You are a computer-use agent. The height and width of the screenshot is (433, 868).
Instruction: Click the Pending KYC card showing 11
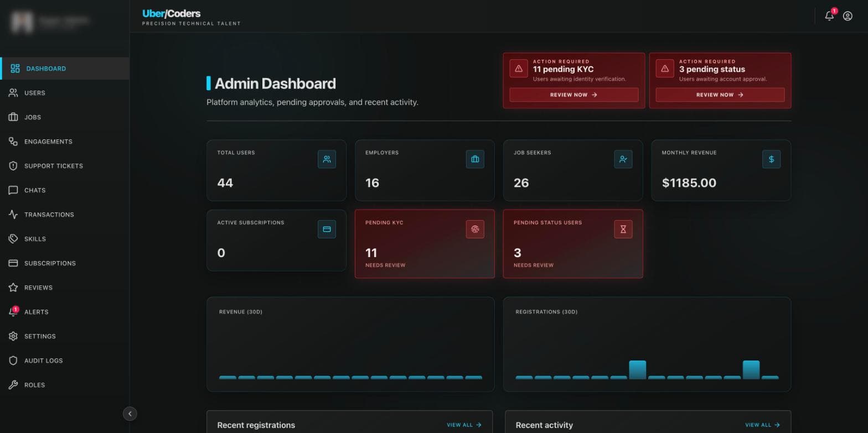pyautogui.click(x=425, y=243)
